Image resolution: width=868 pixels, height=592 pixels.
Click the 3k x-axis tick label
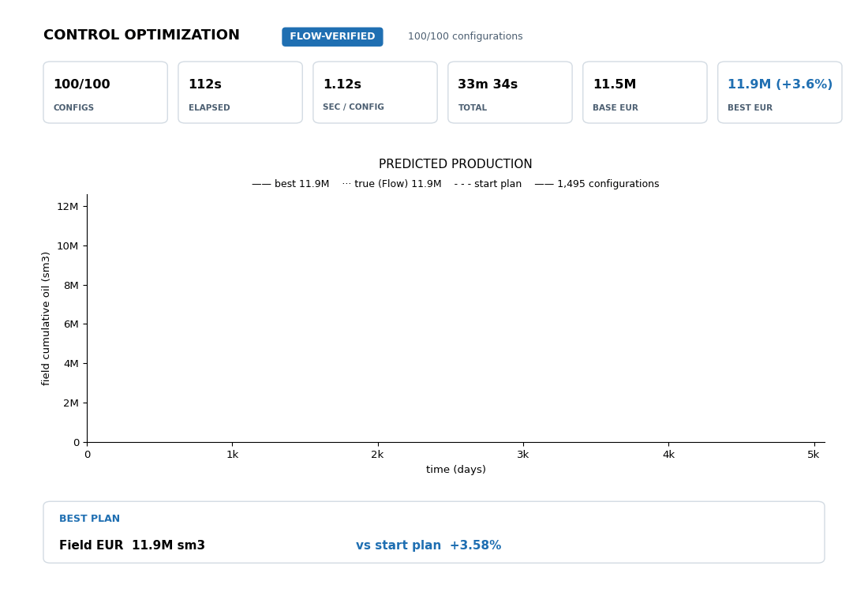[x=522, y=455]
